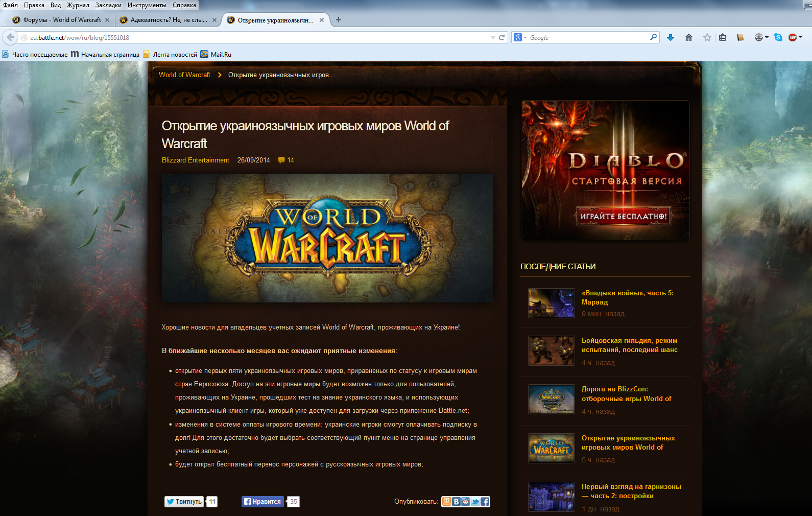Click the Facebook Нравится like button
Viewport: 812px width, 516px height.
click(262, 502)
